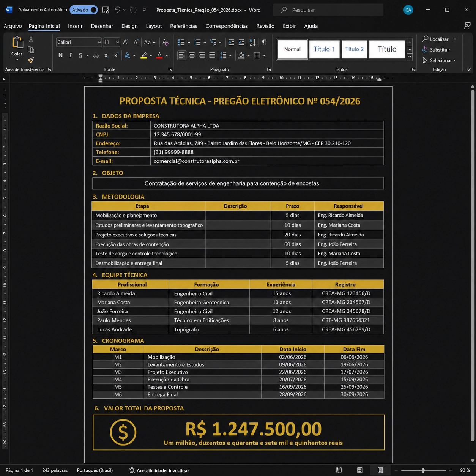Show paragraph marks with pilcrow icon
Viewport: 476px width, 476px height.
tap(264, 42)
